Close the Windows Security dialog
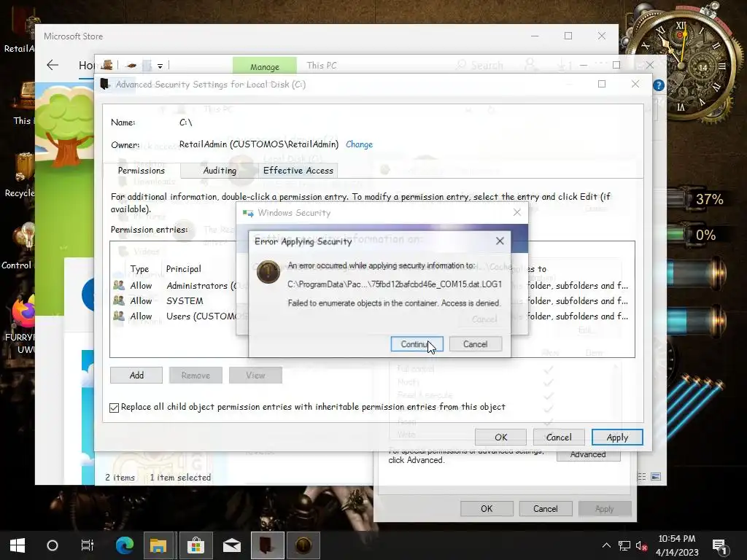747x560 pixels. coord(517,212)
